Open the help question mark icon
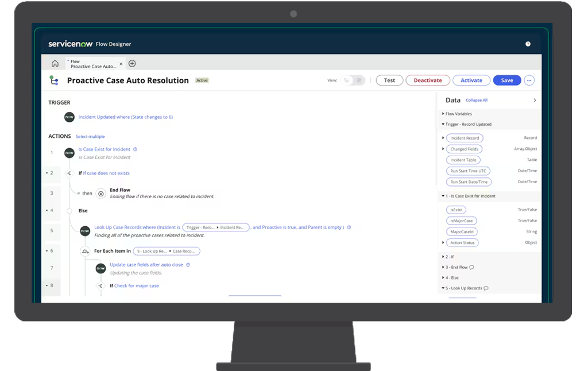Viewport: 588px width, 371px height. (528, 44)
